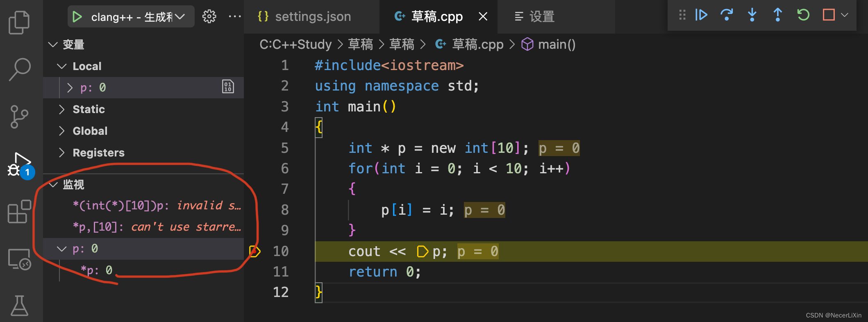
Task: Expand the Static scope
Action: coord(62,109)
